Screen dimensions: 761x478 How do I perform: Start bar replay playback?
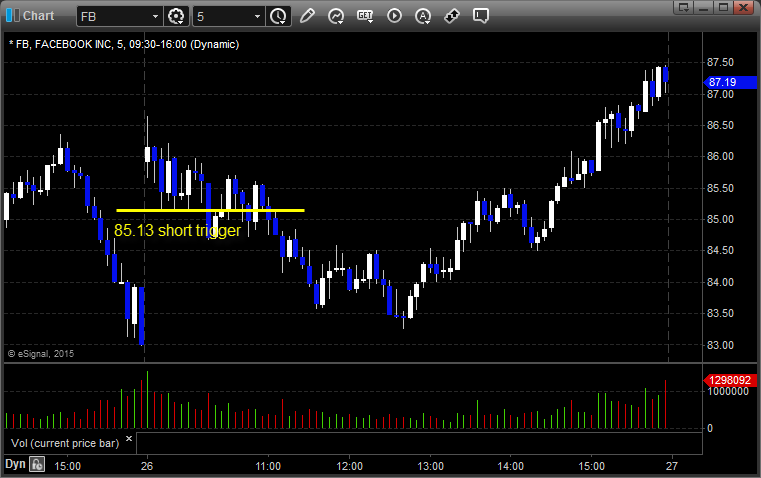click(x=394, y=16)
